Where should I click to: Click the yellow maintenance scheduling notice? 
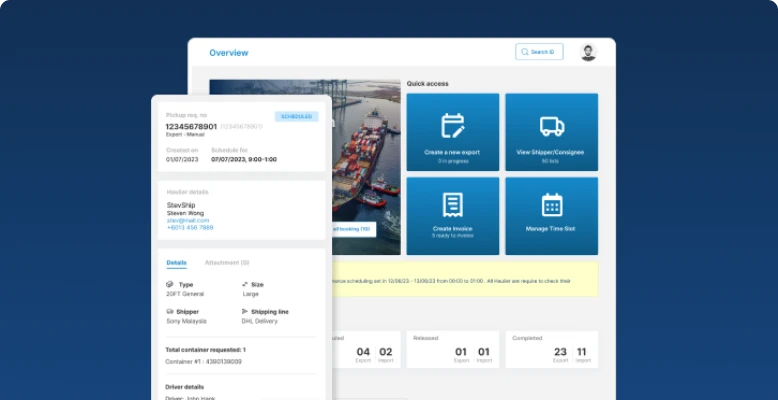pos(465,280)
